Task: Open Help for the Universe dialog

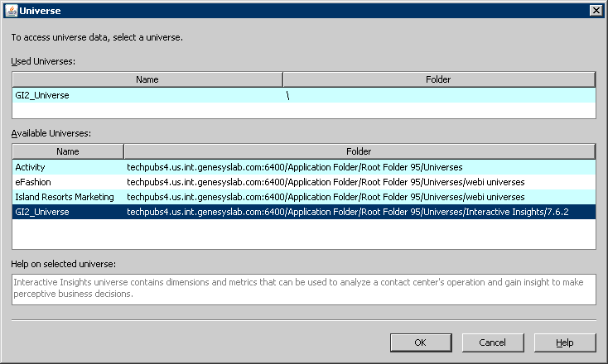Action: pos(564,342)
